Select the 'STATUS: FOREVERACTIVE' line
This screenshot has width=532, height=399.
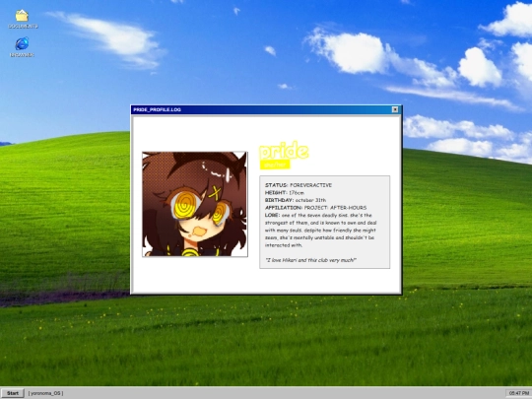coord(299,185)
